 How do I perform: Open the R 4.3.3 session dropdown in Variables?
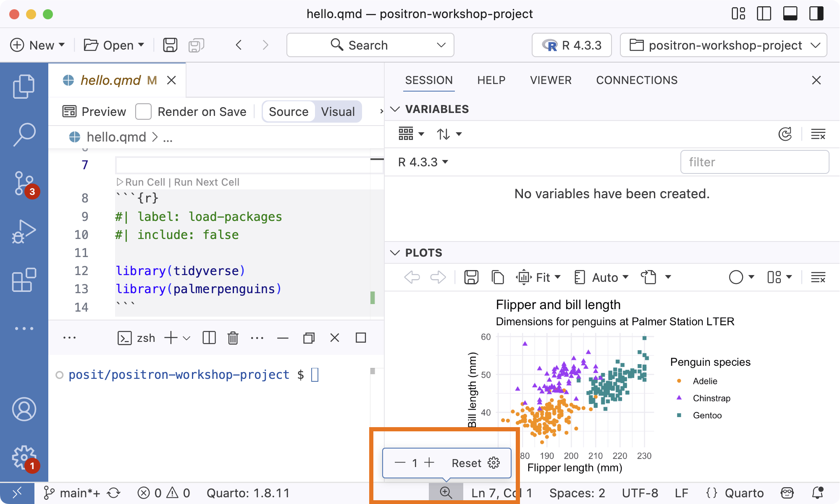pyautogui.click(x=423, y=162)
